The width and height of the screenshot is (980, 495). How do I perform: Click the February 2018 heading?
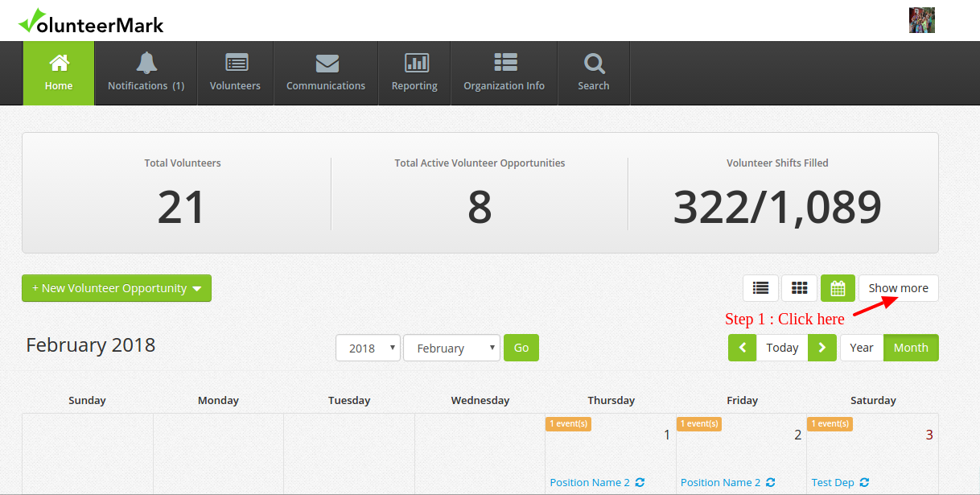pos(91,345)
